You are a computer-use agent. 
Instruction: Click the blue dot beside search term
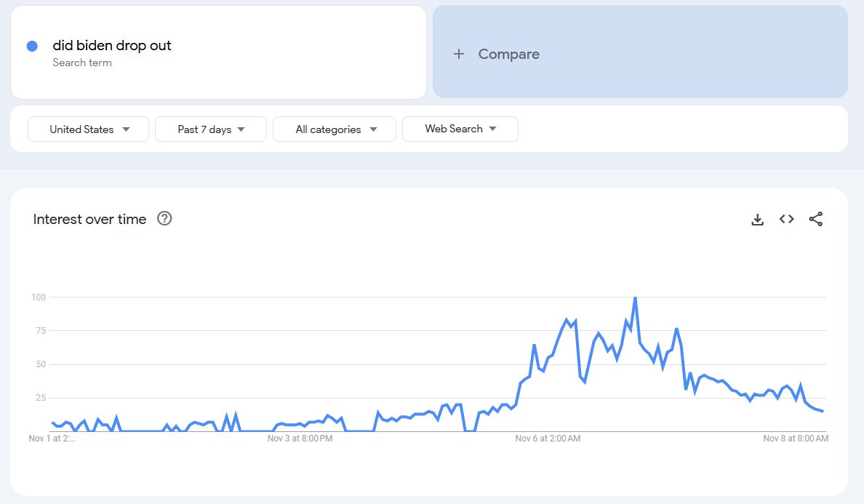coord(32,47)
